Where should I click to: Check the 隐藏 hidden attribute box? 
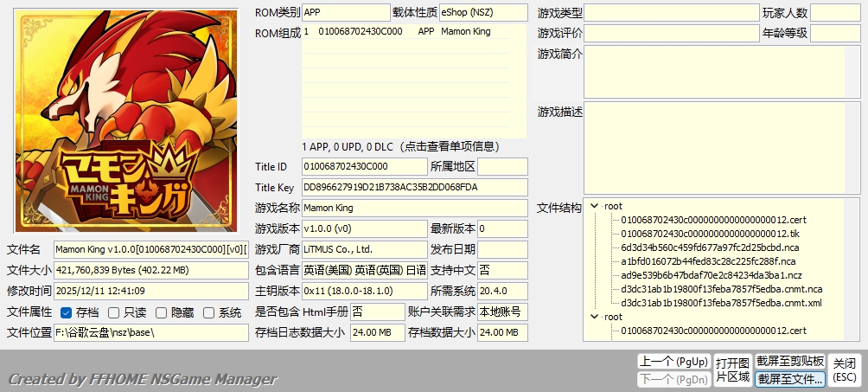pyautogui.click(x=161, y=312)
